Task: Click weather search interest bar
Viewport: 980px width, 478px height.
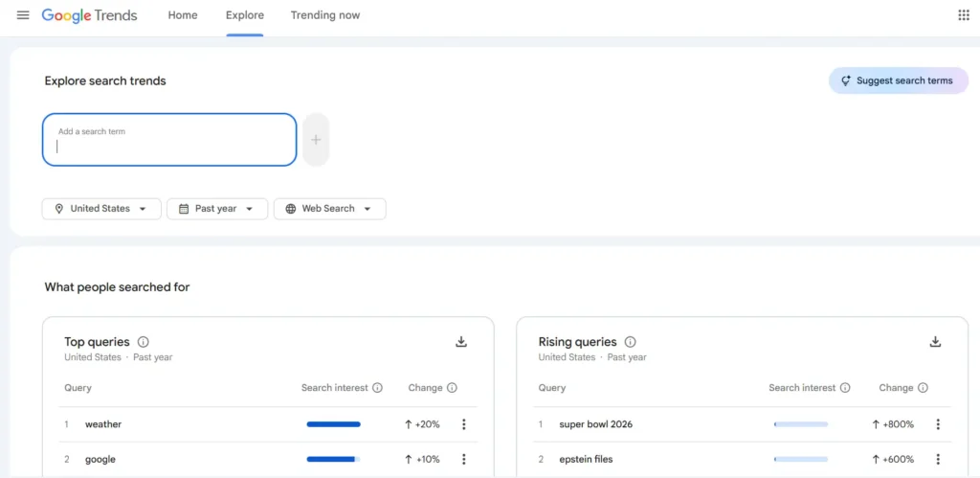Action: pos(333,424)
